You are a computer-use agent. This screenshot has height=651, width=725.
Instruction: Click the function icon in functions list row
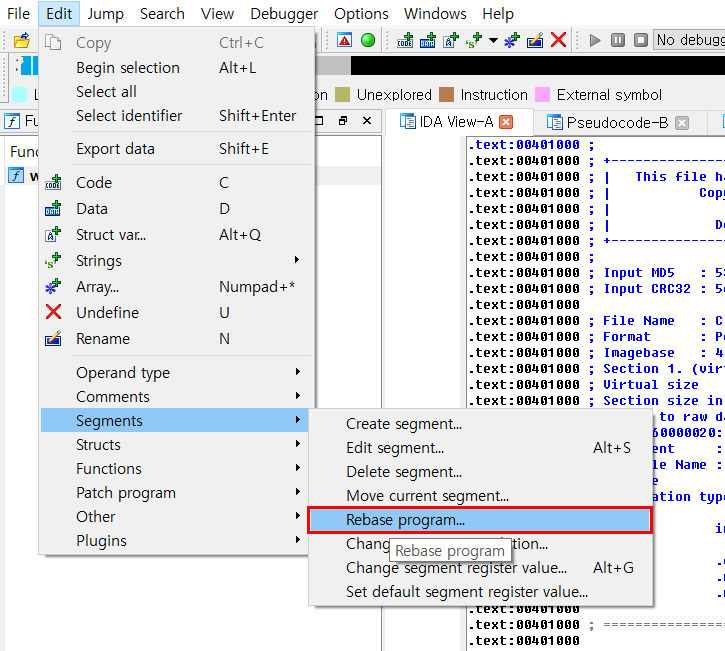(x=16, y=176)
